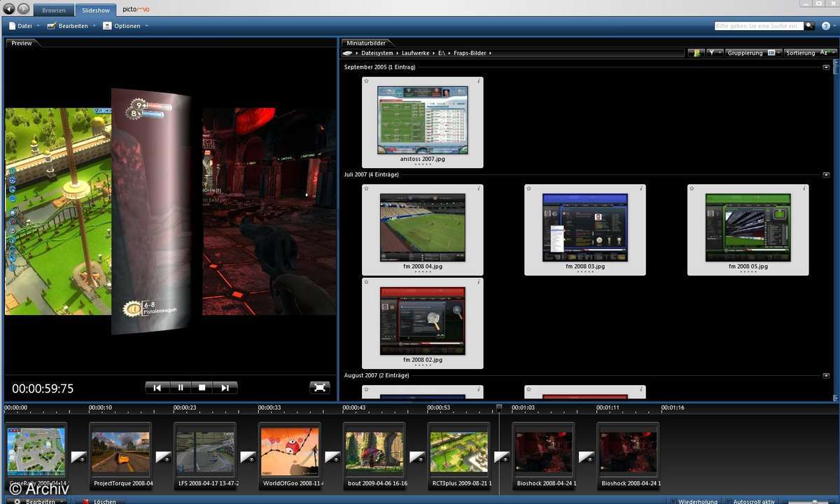Select the Preview panel tab
The height and width of the screenshot is (504, 840).
pos(22,43)
